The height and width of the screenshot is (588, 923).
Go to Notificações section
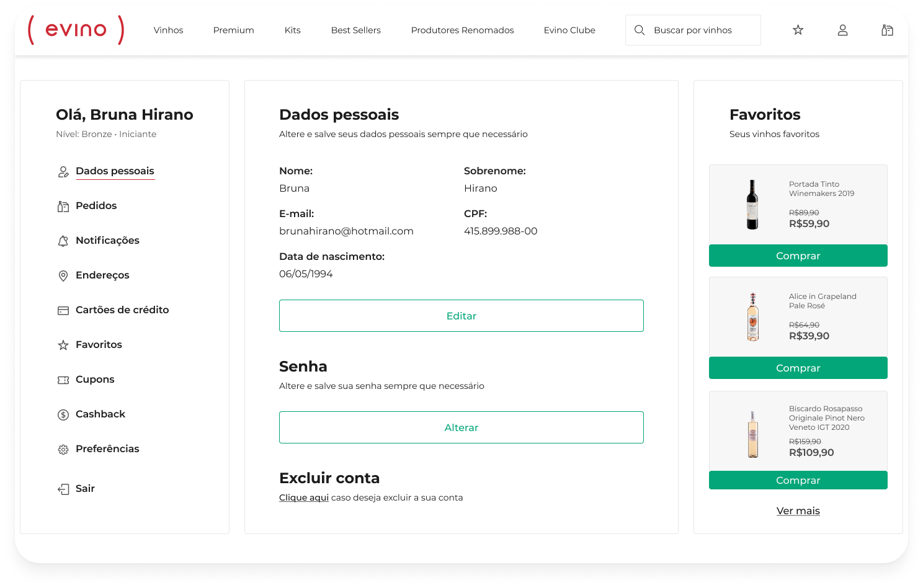[107, 241]
